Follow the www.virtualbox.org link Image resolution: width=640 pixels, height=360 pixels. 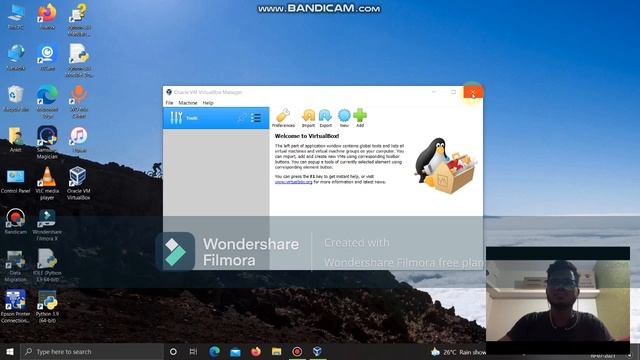(293, 182)
